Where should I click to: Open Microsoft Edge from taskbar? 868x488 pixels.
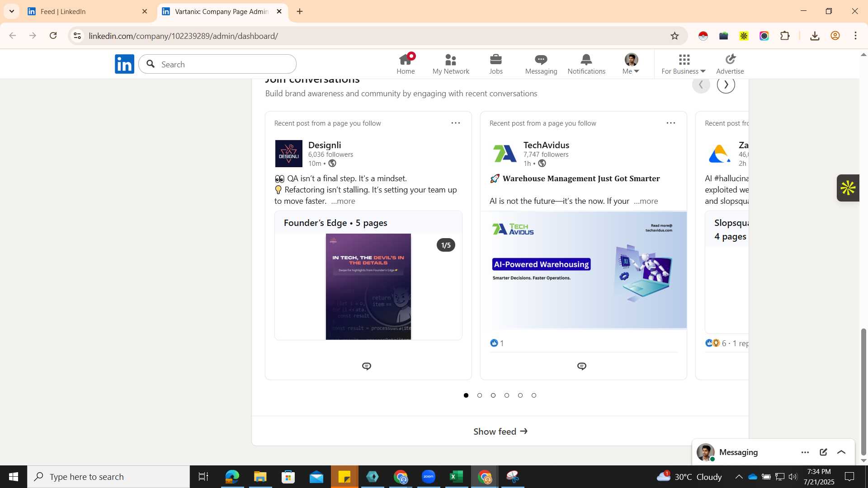click(232, 477)
